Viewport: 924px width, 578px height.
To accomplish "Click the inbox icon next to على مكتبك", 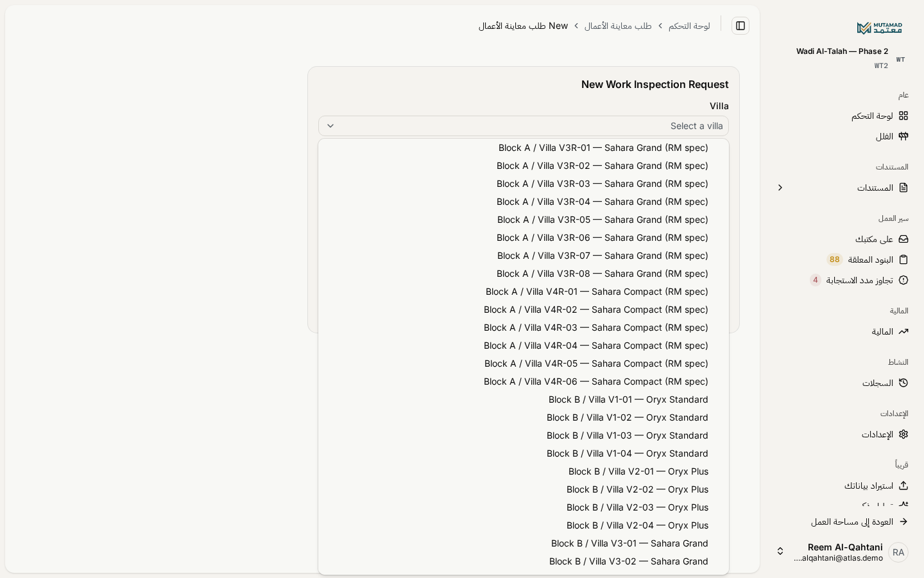I will click(903, 239).
